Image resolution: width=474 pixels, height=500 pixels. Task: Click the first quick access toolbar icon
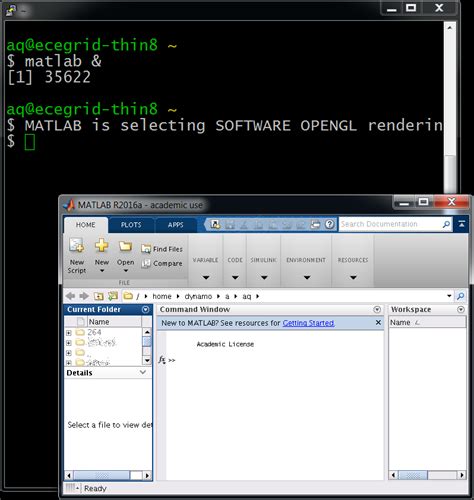pyautogui.click(x=215, y=224)
